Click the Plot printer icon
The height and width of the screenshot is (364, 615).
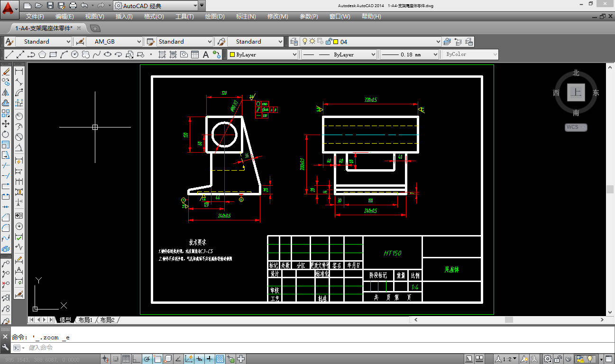click(x=73, y=6)
